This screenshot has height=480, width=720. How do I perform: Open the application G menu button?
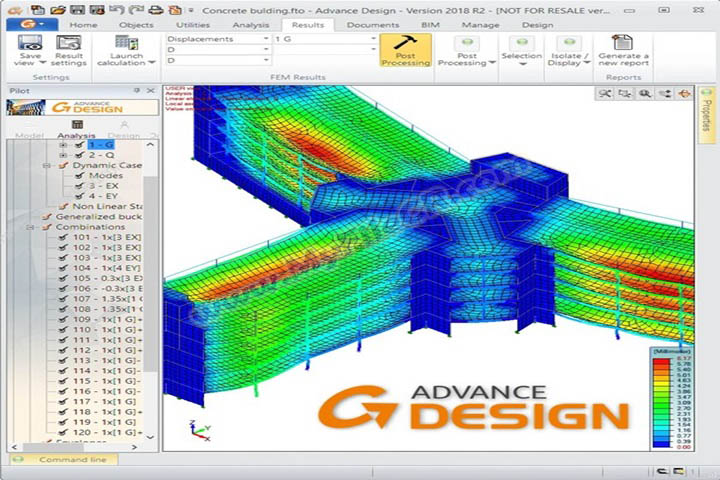[32, 25]
